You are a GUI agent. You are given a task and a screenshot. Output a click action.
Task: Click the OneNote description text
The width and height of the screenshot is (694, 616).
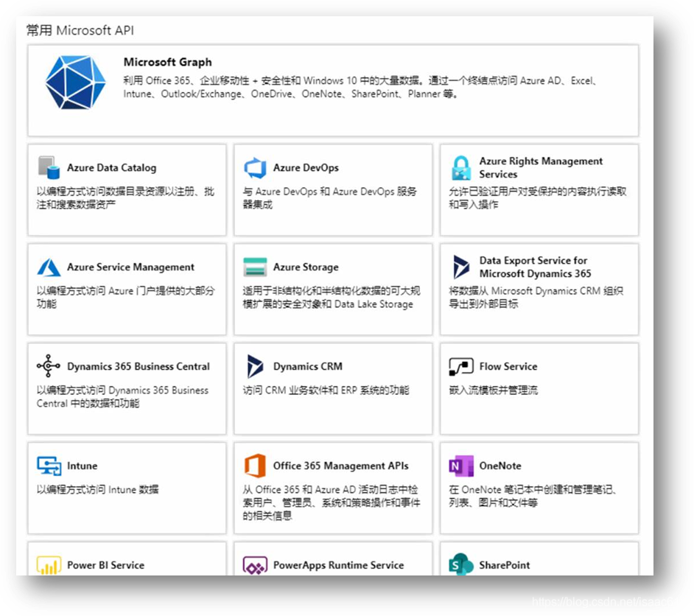pos(533,496)
